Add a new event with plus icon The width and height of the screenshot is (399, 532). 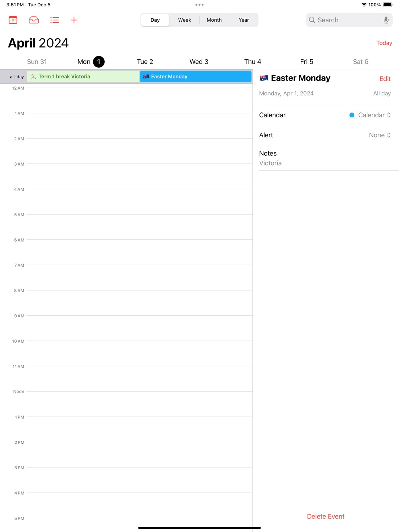[x=74, y=20]
